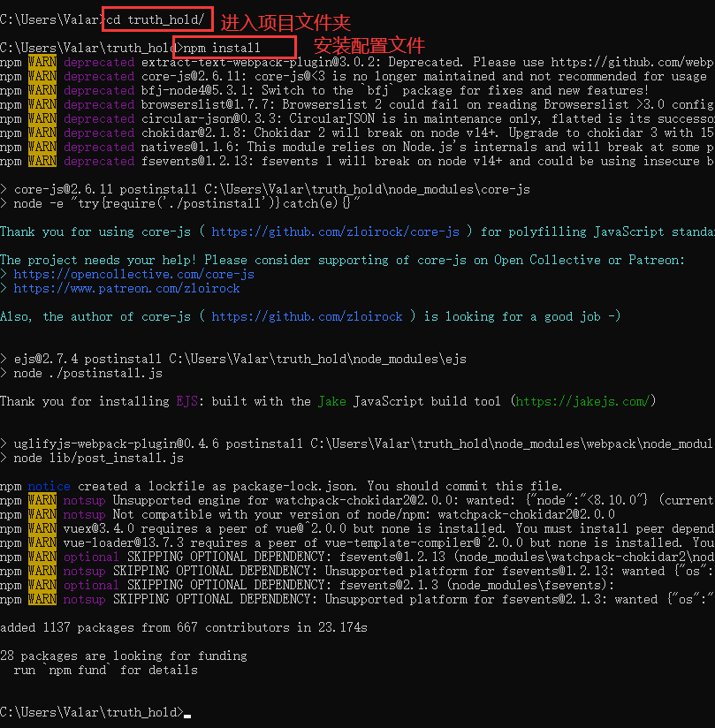This screenshot has height=728, width=715.
Task: Click the 'node lib/post_install.js' line
Action: click(x=92, y=458)
